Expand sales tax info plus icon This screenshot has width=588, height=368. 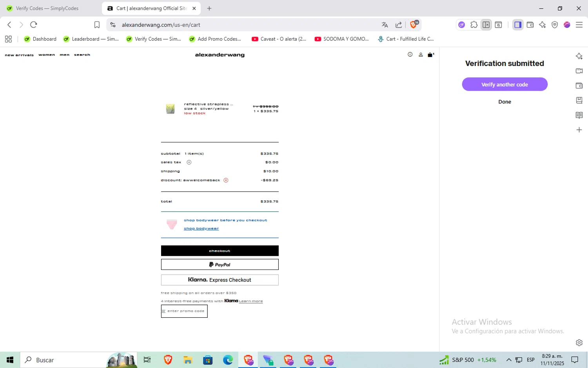189,162
